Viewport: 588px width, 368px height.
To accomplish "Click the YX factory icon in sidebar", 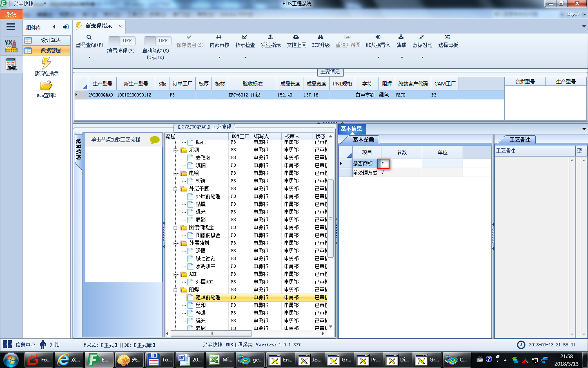I will pos(11,46).
